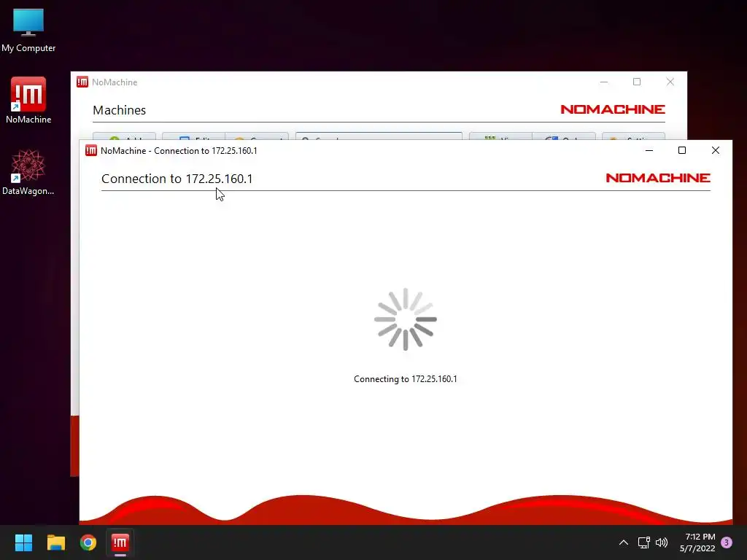
Task: Close the background NoMachine Machines window
Action: click(670, 82)
